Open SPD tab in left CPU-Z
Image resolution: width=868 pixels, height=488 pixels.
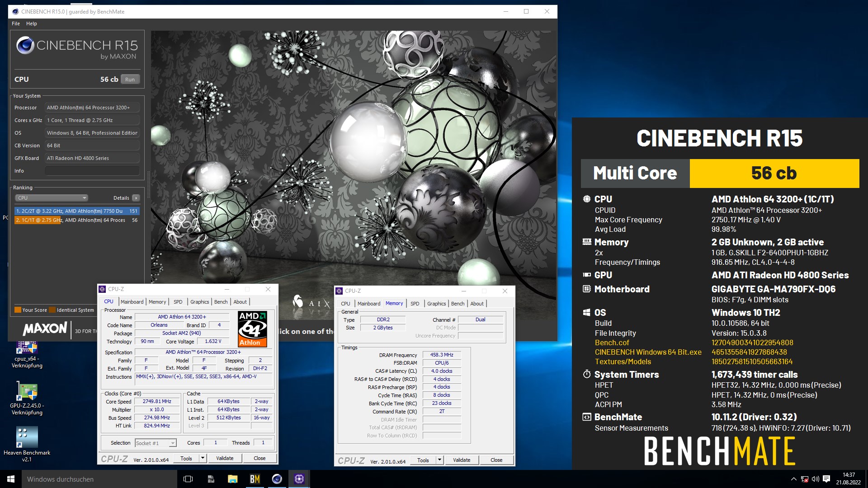178,302
